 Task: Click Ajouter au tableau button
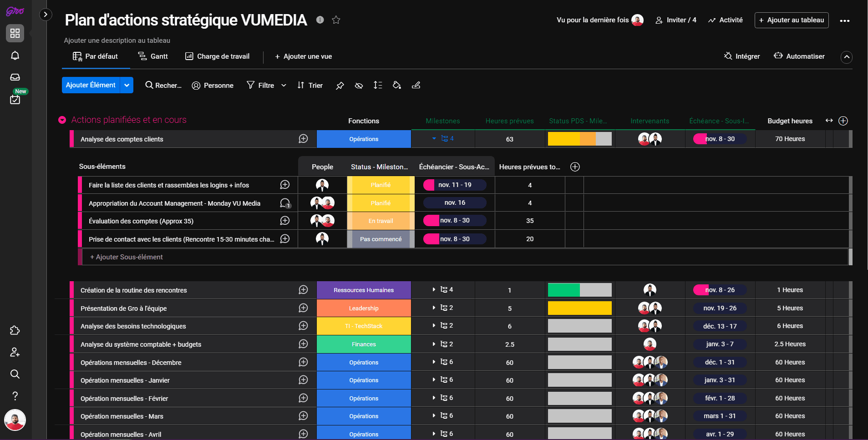pos(792,20)
